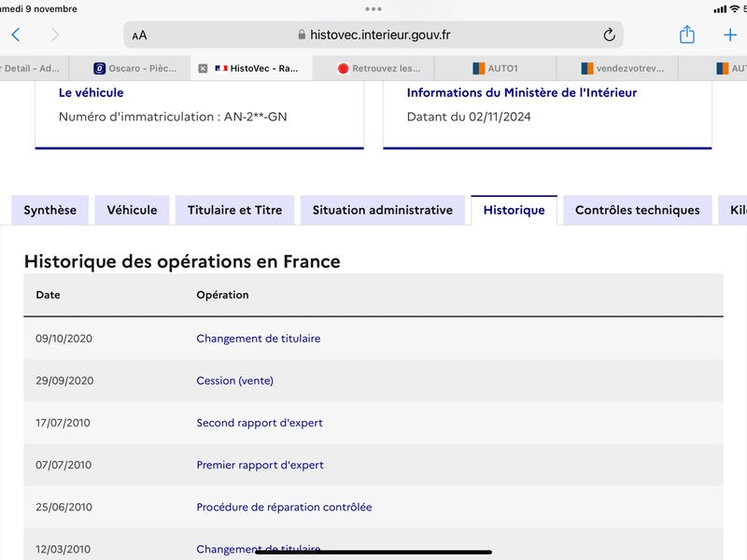Viewport: 747px width, 560px height.
Task: Reload the page with the refresh icon
Action: coord(609,35)
